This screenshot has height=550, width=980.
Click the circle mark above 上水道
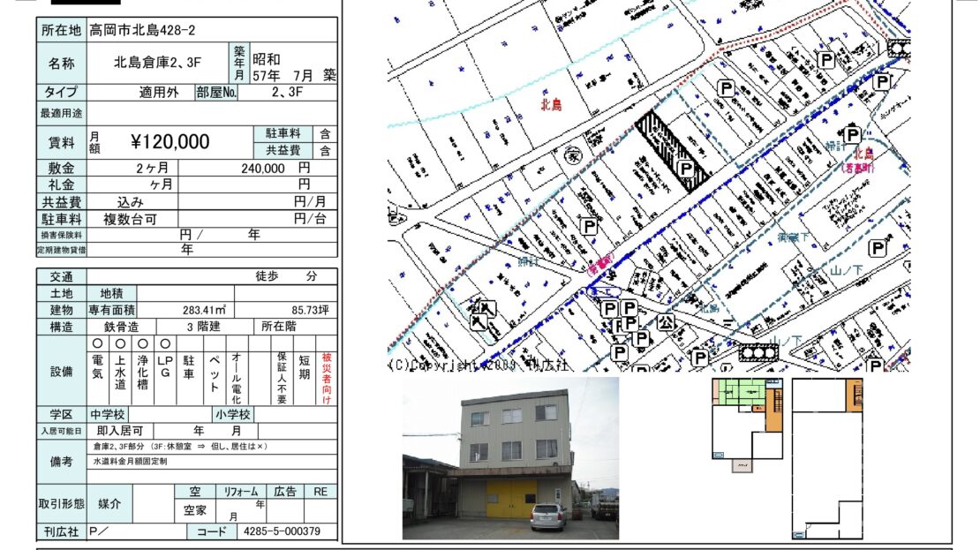[120, 343]
